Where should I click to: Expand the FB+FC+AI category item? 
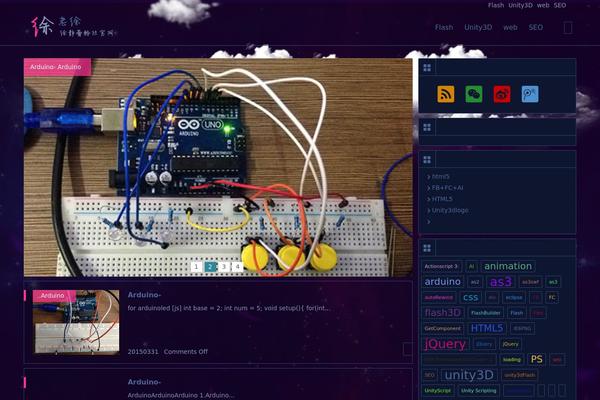click(447, 188)
